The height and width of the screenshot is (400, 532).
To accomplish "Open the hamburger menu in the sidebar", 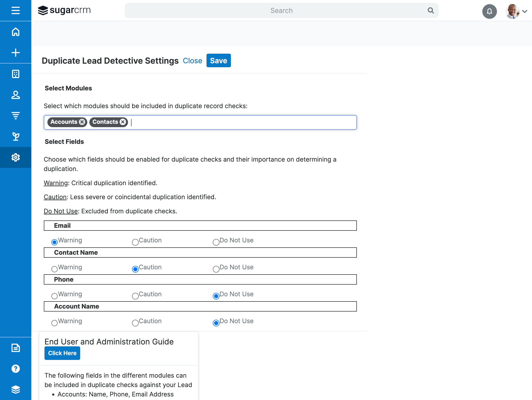I will (x=16, y=10).
